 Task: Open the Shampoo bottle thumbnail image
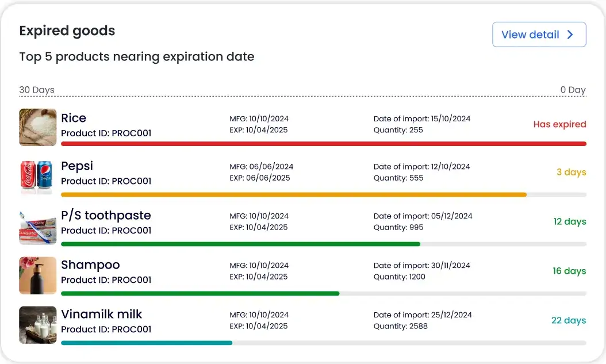[38, 275]
